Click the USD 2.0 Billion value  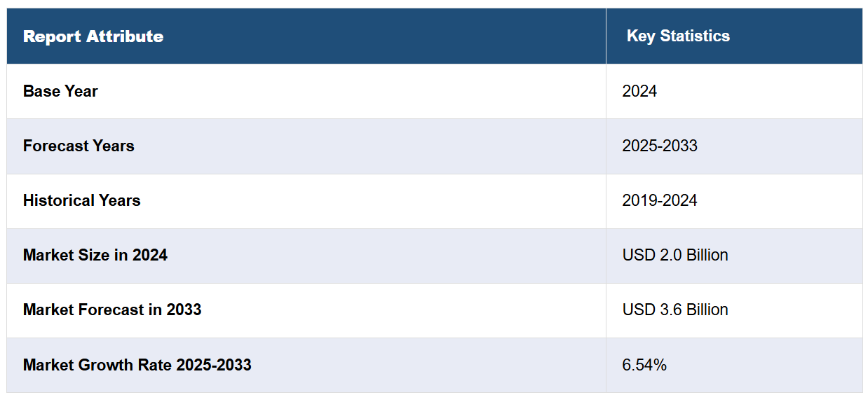(675, 255)
